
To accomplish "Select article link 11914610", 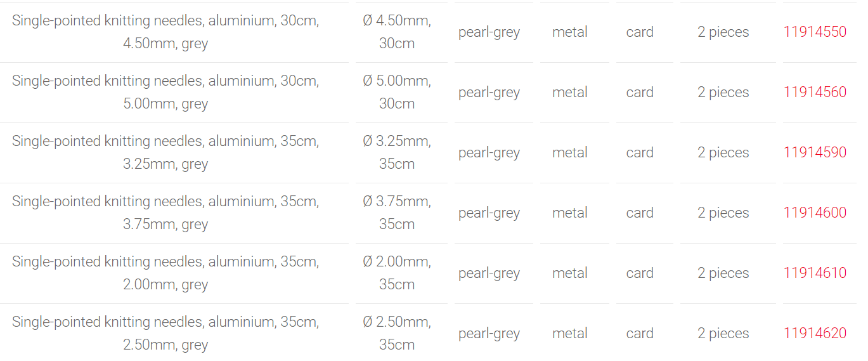I will point(815,273).
